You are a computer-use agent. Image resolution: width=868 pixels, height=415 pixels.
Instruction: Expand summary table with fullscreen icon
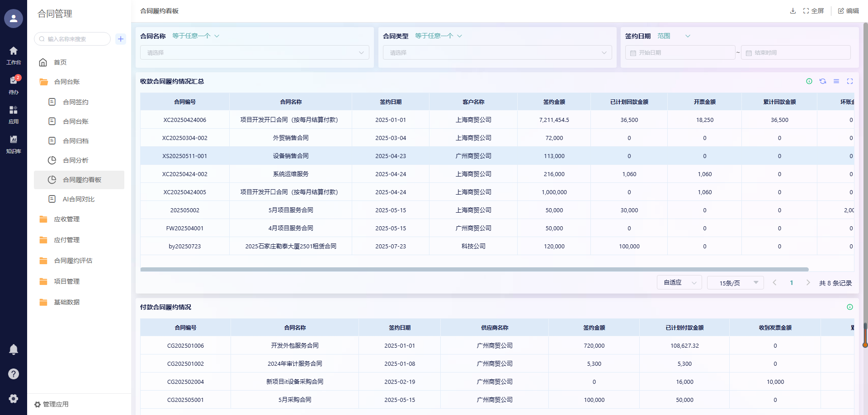tap(850, 81)
